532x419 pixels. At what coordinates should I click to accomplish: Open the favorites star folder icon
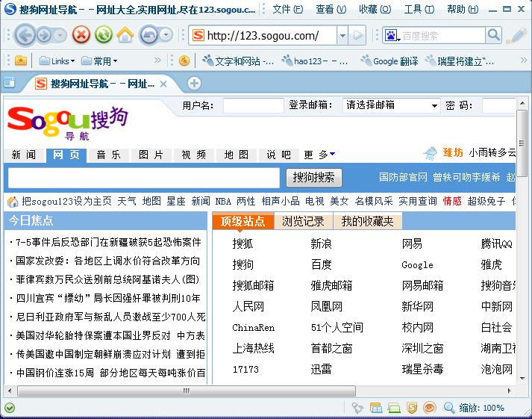[x=21, y=60]
